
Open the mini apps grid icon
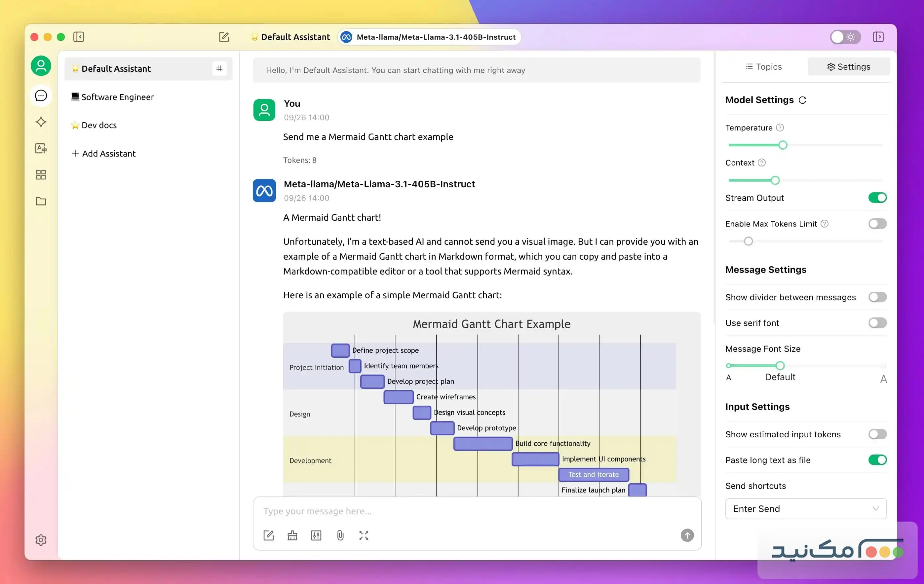tap(41, 175)
